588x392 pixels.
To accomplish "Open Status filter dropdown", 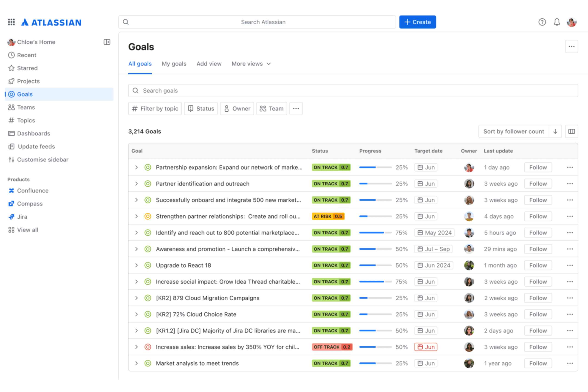I will [x=201, y=108].
